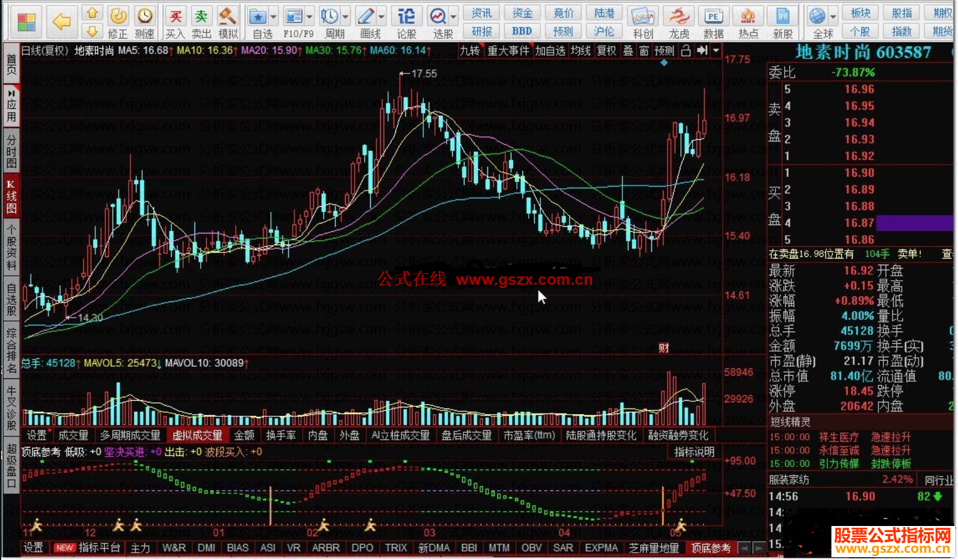This screenshot has height=560, width=958.
Task: Open the 龙虎 dragon-tiger list icon
Action: coord(679,22)
